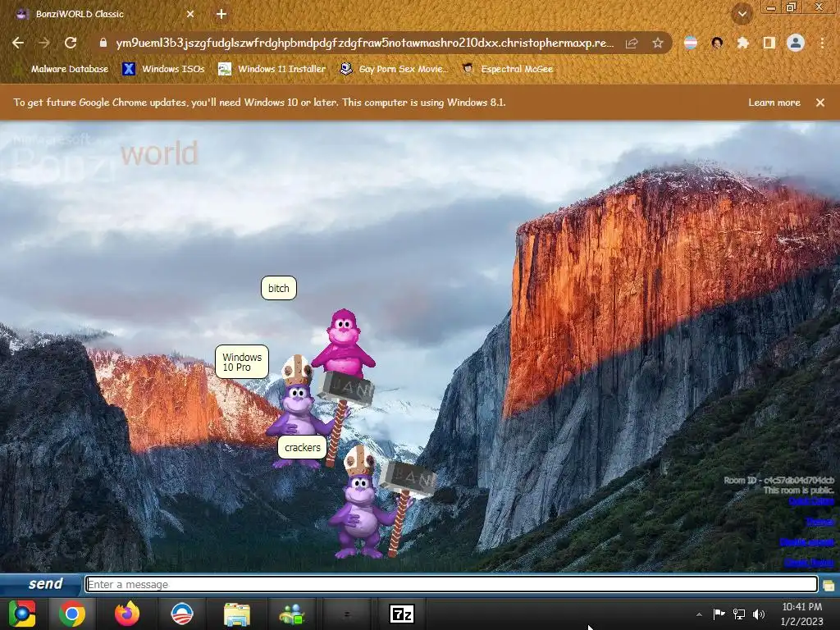Click the 'Windows 10 Pro' speech bubble
The image size is (840, 630).
coord(242,362)
